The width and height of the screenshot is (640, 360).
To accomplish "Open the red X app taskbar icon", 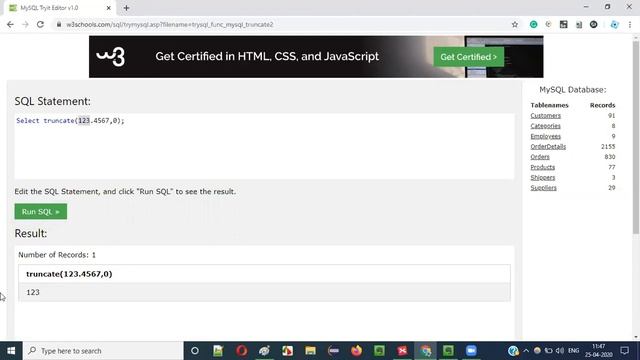I will pos(402,351).
